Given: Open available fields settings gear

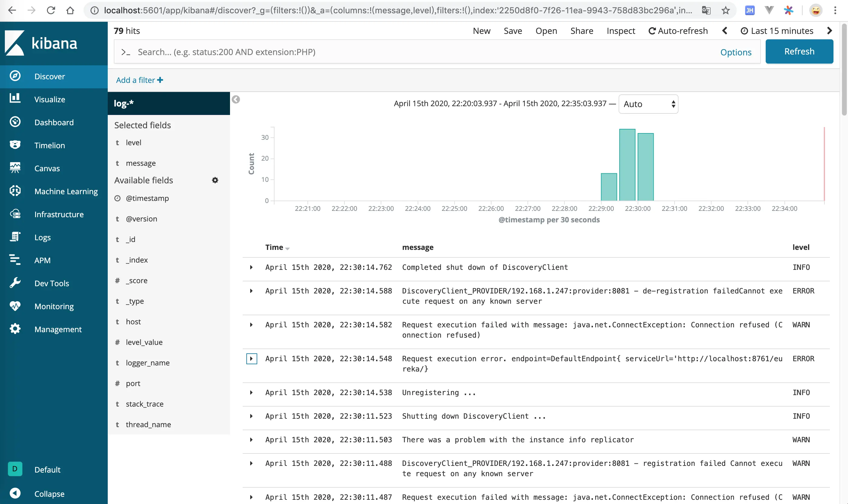Looking at the screenshot, I should pyautogui.click(x=215, y=180).
